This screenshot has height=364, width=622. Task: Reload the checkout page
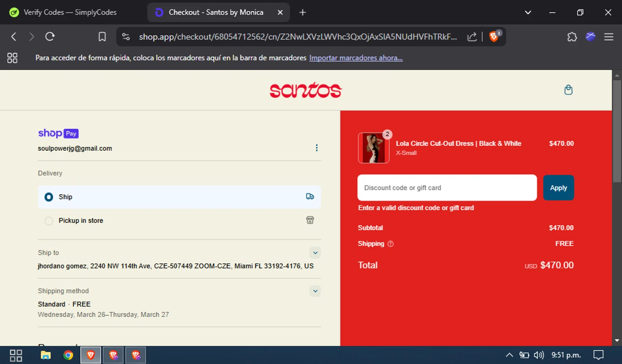click(50, 37)
